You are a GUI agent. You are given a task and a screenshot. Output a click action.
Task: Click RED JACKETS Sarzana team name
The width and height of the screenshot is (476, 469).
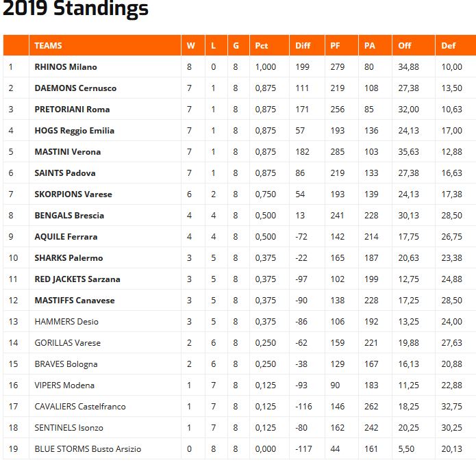tap(77, 279)
